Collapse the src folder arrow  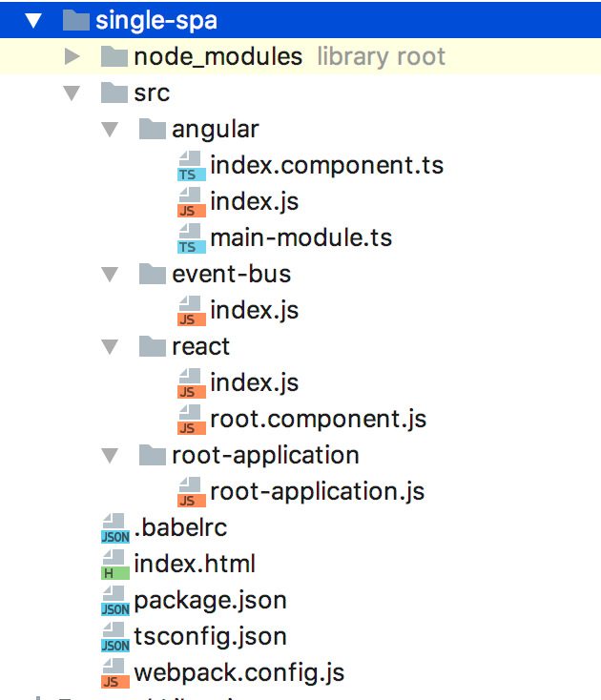[72, 93]
